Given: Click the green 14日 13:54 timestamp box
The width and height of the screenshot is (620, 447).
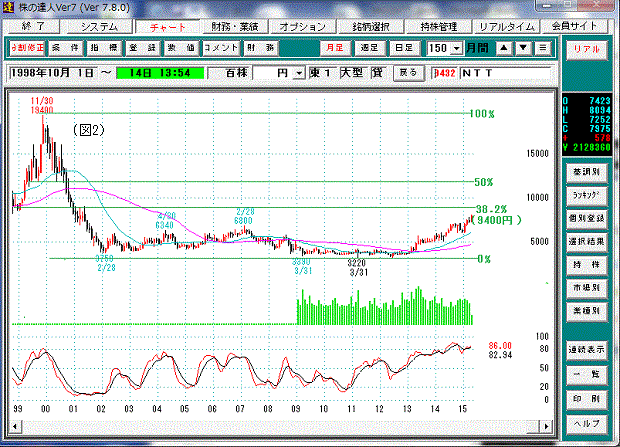Looking at the screenshot, I should [160, 73].
